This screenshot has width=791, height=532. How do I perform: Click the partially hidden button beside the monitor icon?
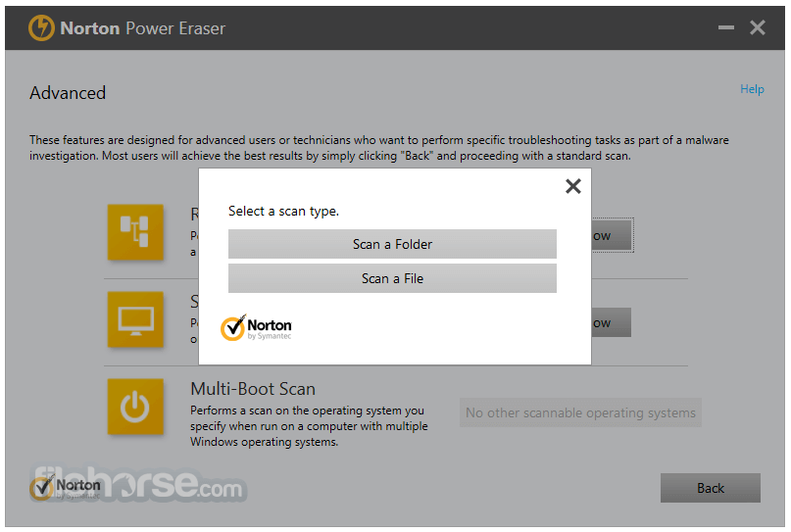[x=612, y=322]
